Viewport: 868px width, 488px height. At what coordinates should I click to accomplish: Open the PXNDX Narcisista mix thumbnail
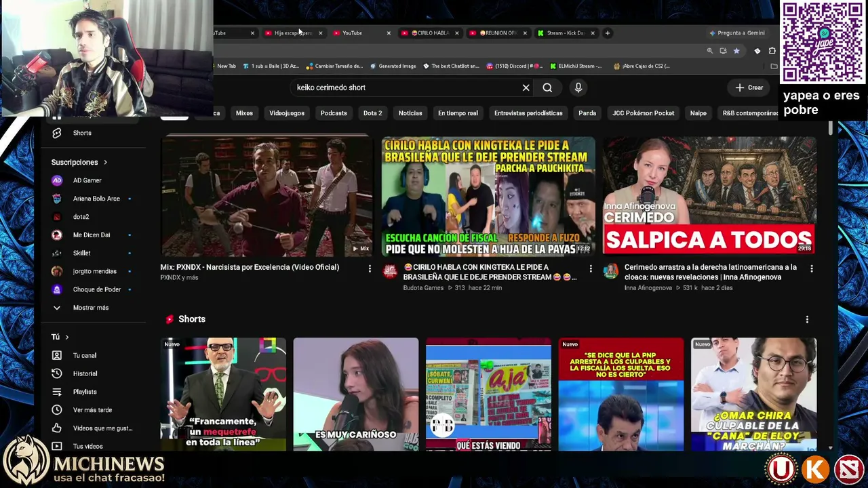pos(267,197)
